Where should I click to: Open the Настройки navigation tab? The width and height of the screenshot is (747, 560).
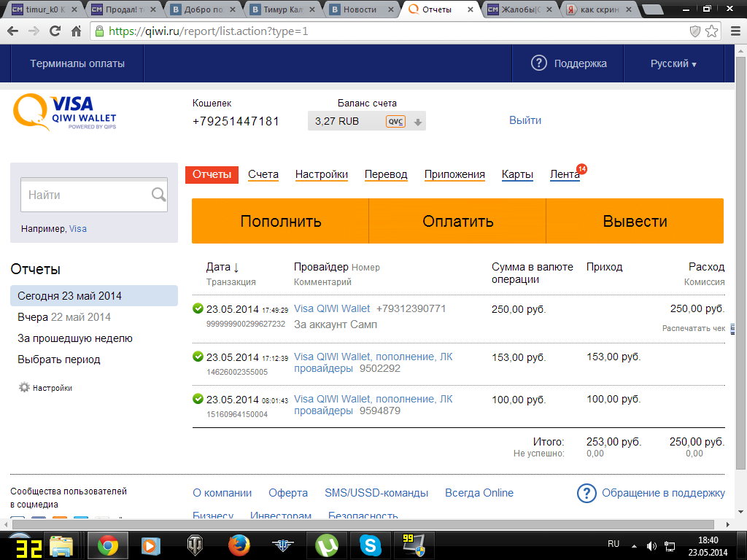click(322, 175)
